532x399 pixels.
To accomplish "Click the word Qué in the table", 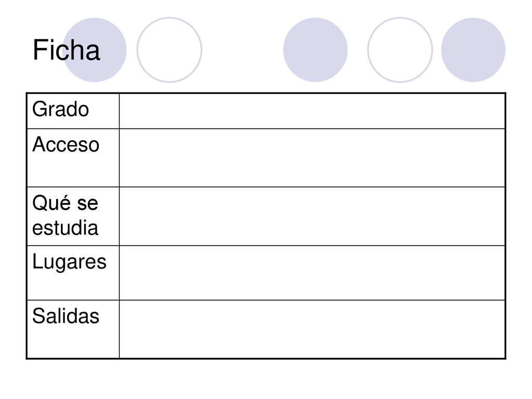I will point(51,204).
